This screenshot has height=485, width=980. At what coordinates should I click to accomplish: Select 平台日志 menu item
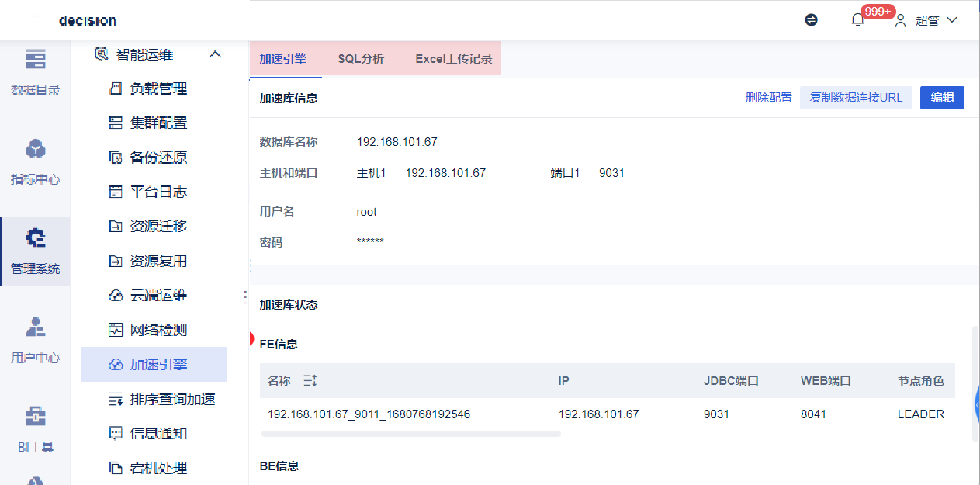[158, 192]
